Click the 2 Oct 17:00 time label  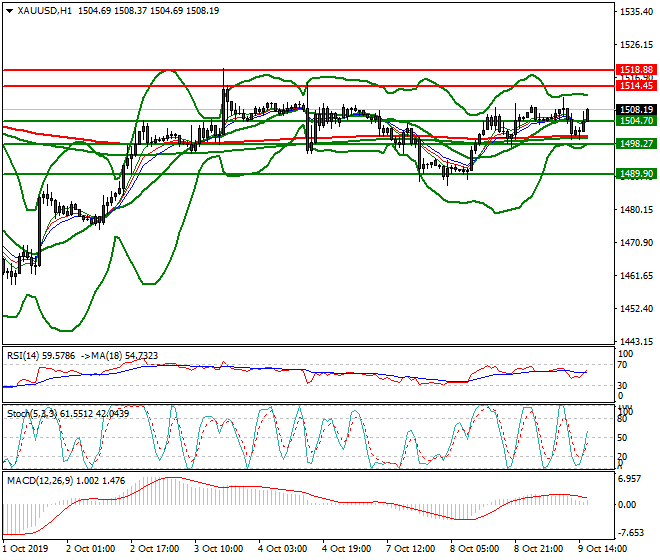pyautogui.click(x=154, y=549)
